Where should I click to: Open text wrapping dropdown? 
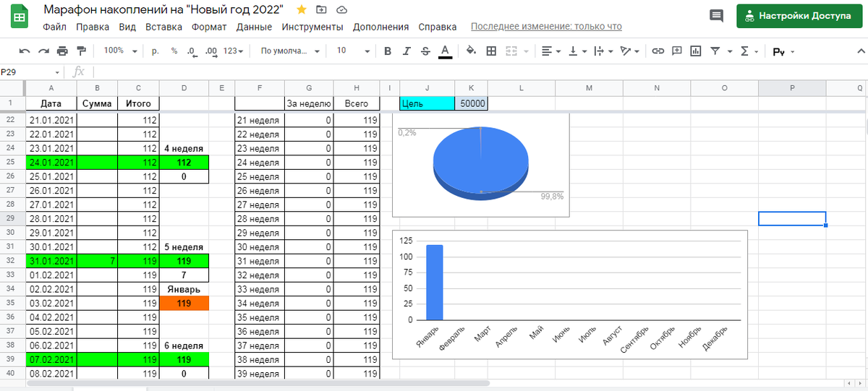(x=603, y=51)
